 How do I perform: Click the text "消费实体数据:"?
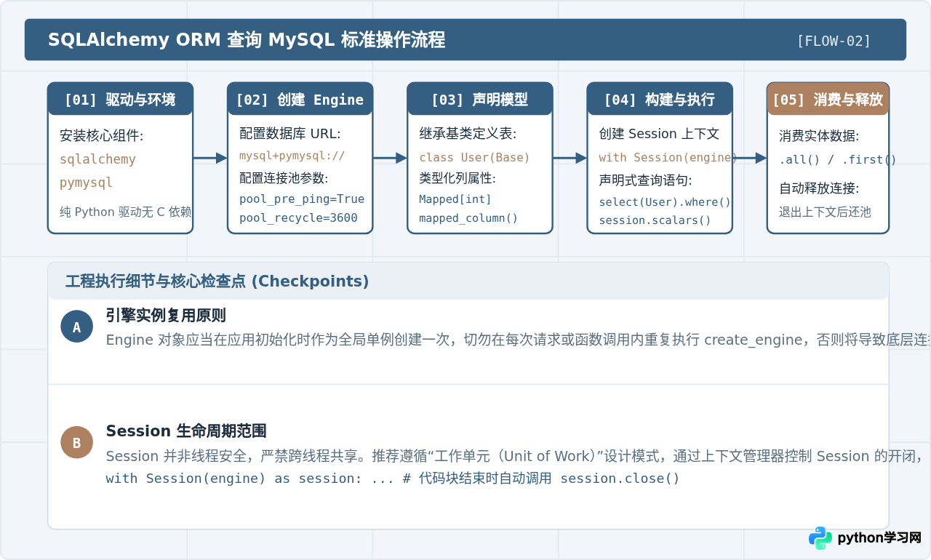coord(819,136)
